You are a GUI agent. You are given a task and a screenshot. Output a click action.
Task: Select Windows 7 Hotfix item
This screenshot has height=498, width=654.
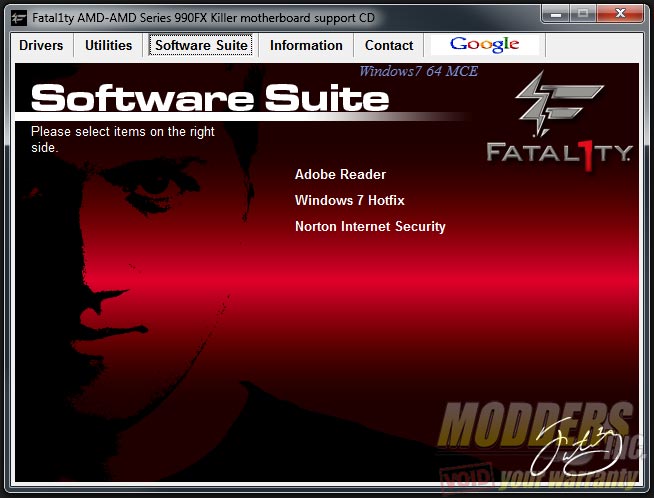[x=350, y=200]
